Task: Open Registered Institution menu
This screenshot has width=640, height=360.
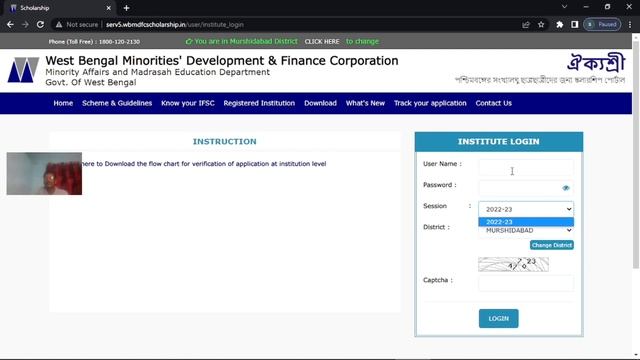Action: pos(259,103)
